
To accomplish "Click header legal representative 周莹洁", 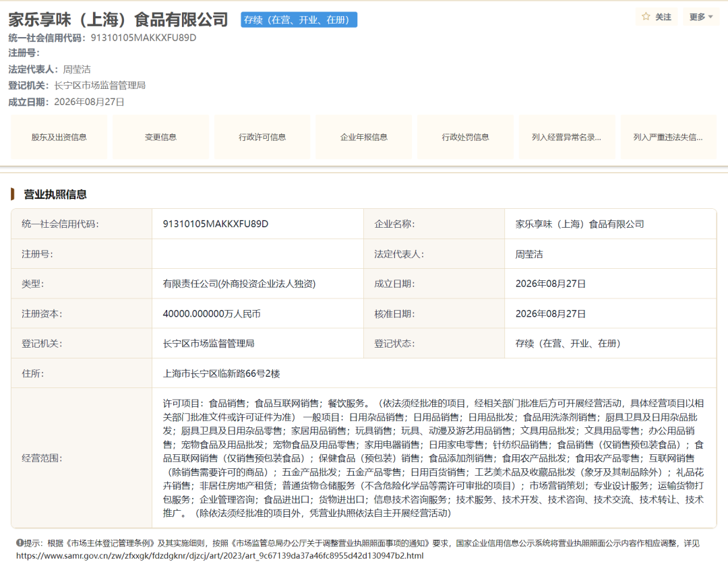I will pos(77,69).
